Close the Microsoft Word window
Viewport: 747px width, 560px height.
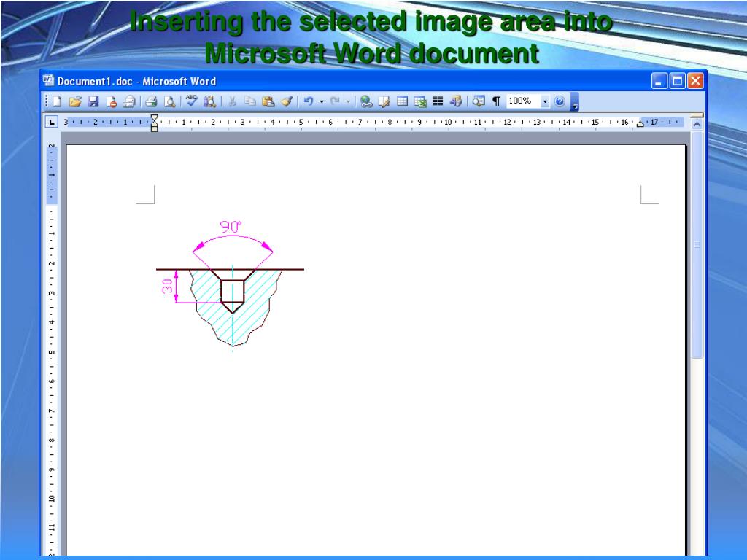point(695,81)
